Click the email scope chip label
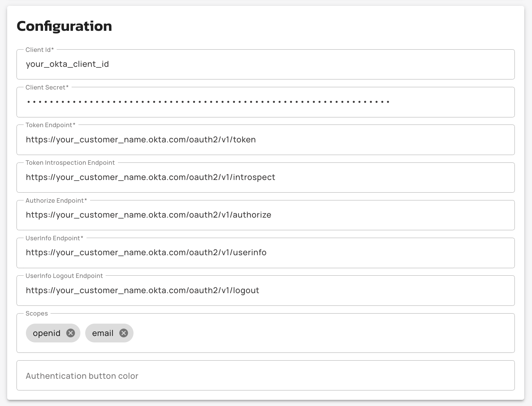Image resolution: width=532 pixels, height=406 pixels. [103, 333]
